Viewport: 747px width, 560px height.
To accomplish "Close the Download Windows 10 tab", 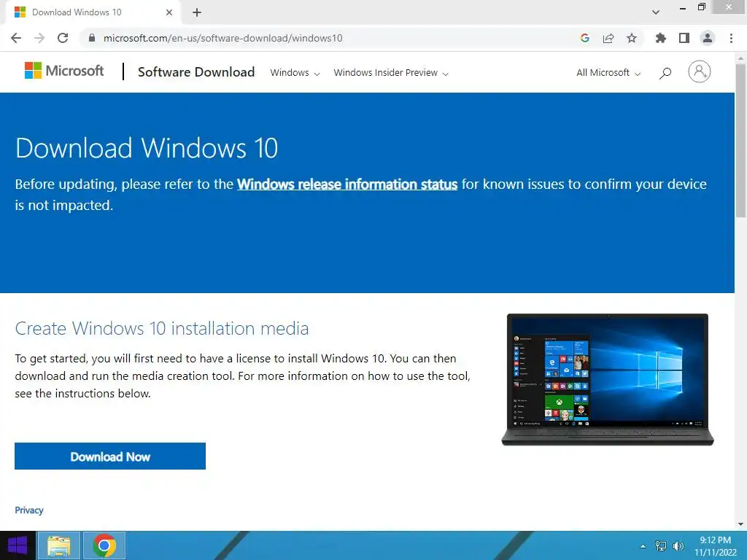I will [x=169, y=12].
